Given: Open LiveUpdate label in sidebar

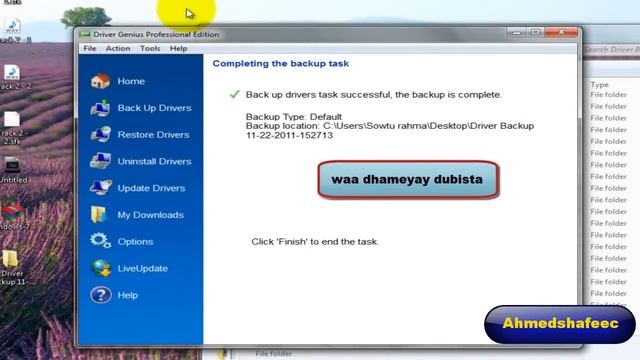Looking at the screenshot, I should coord(142,268).
